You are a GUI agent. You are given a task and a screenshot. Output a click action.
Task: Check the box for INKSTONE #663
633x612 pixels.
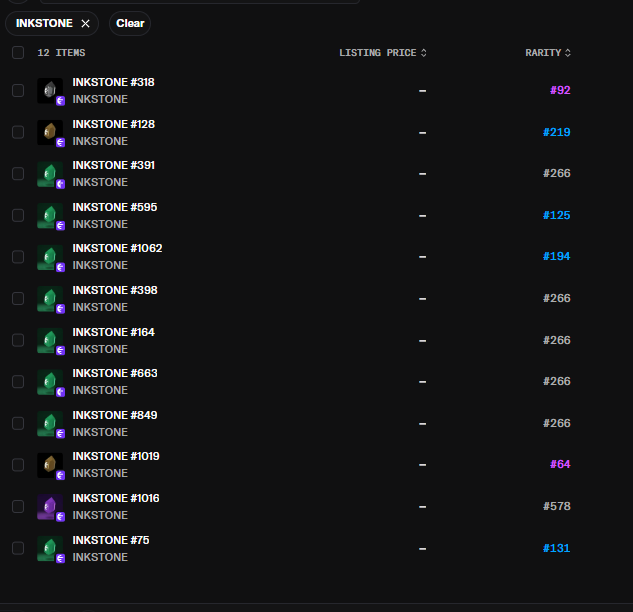coord(18,382)
